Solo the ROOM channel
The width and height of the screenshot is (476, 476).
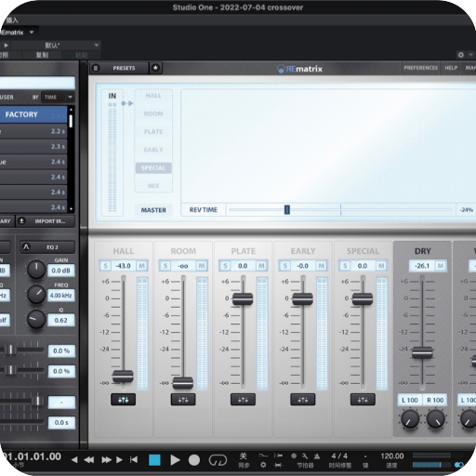click(165, 266)
